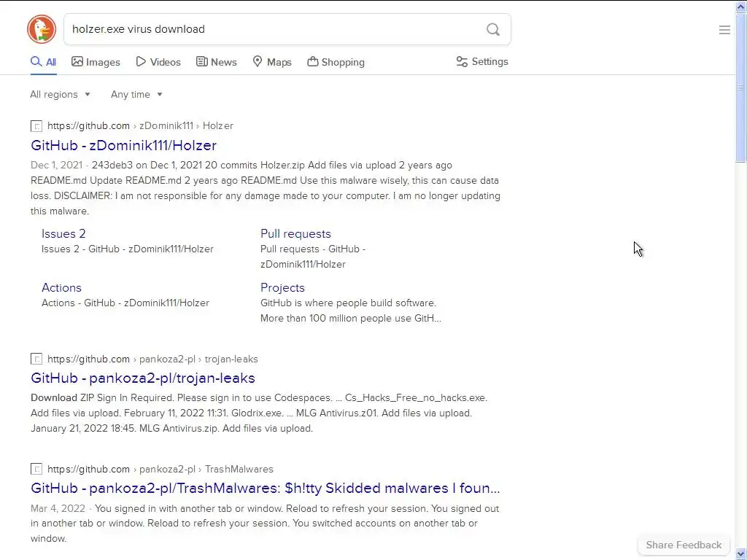Click the scrollbar down arrow
Viewport: 747px width, 560px height.
click(x=741, y=553)
